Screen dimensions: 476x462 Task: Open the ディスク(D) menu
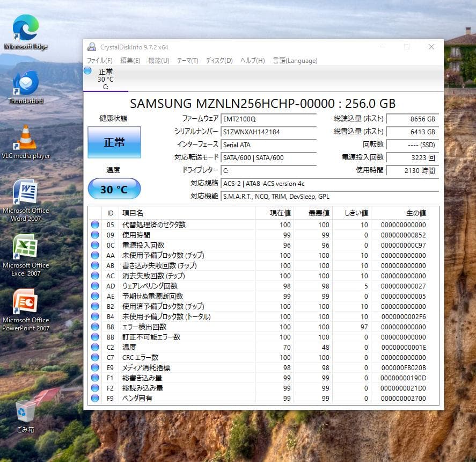(219, 61)
